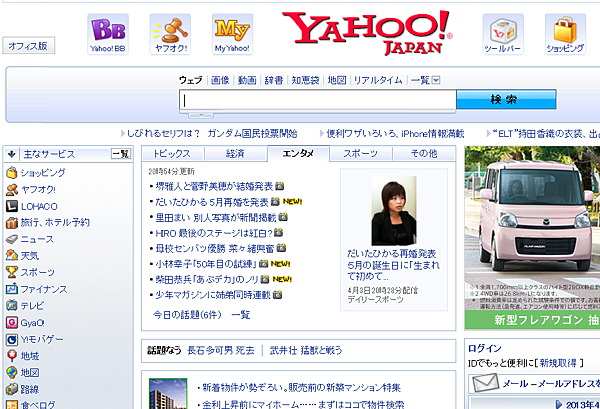
Task: Click the mail envelope icon
Action: [x=485, y=383]
